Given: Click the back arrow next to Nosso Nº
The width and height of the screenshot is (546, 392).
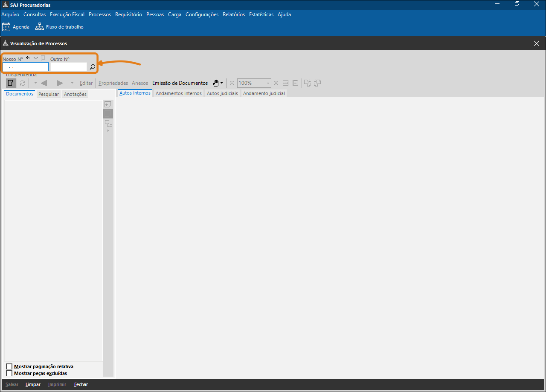Looking at the screenshot, I should pyautogui.click(x=28, y=58).
